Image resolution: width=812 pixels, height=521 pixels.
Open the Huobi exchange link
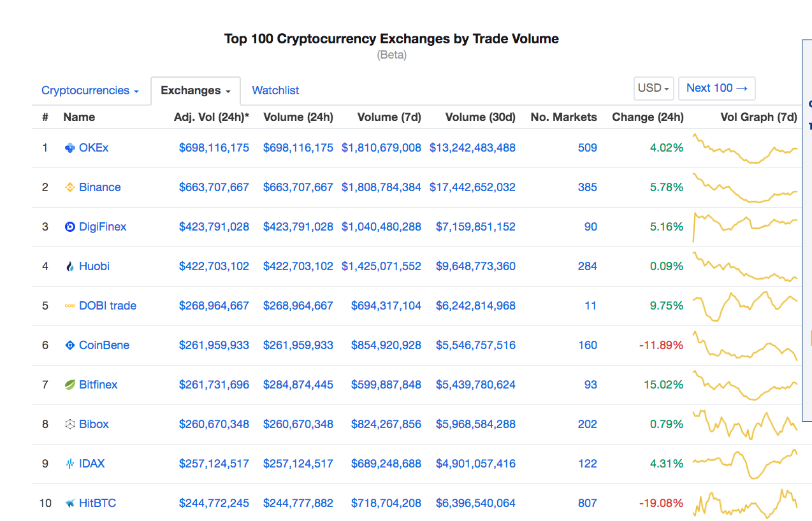click(x=94, y=266)
